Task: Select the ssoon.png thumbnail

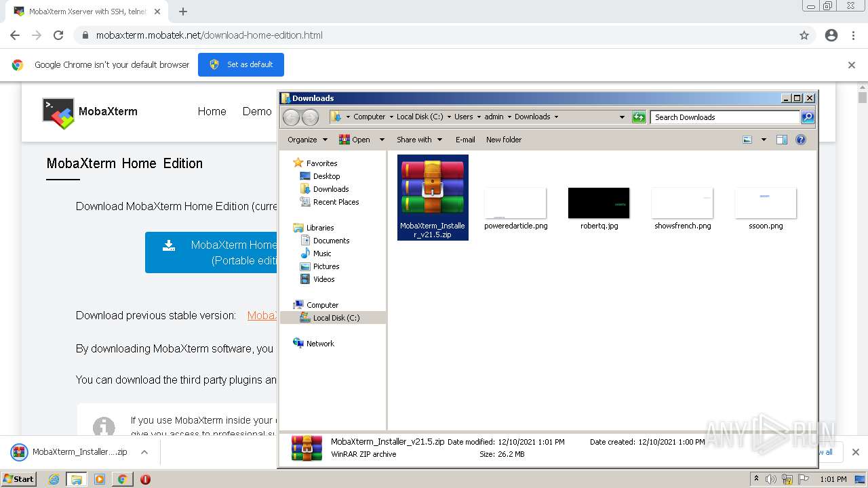Action: (766, 209)
